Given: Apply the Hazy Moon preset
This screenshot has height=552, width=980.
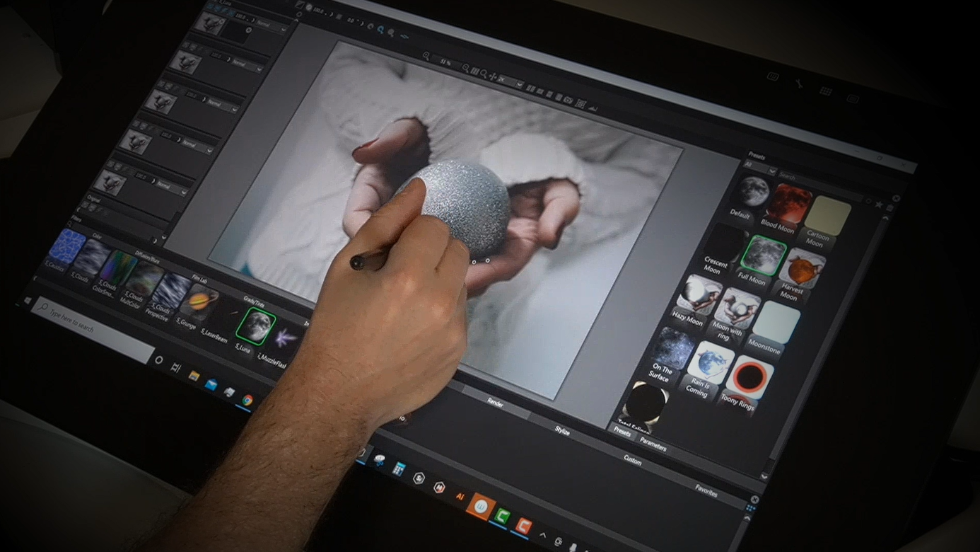Looking at the screenshot, I should 699,295.
